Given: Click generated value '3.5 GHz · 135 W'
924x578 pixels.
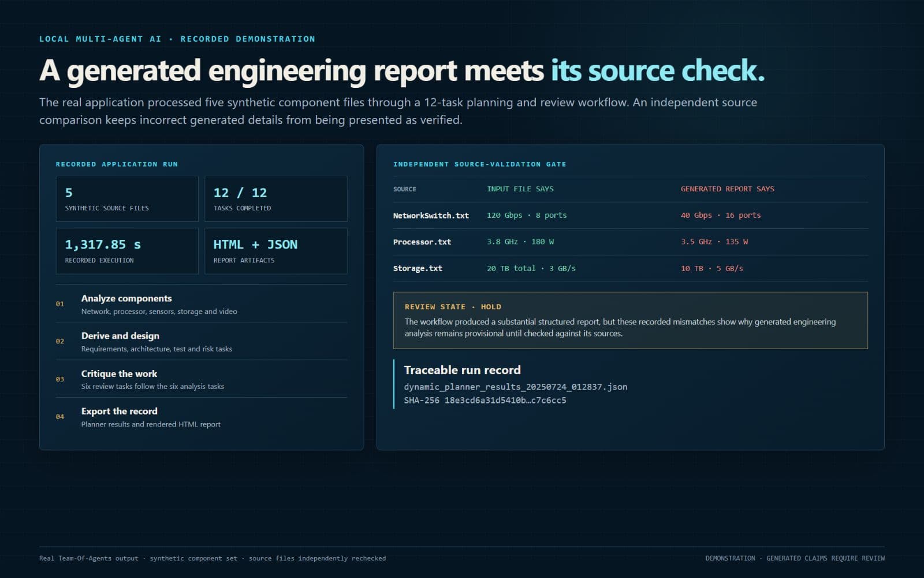Looking at the screenshot, I should tap(714, 242).
